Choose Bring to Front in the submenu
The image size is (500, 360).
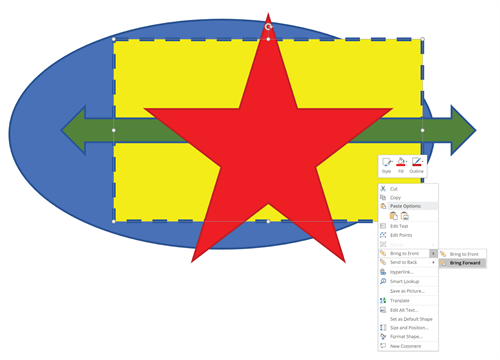coord(462,254)
